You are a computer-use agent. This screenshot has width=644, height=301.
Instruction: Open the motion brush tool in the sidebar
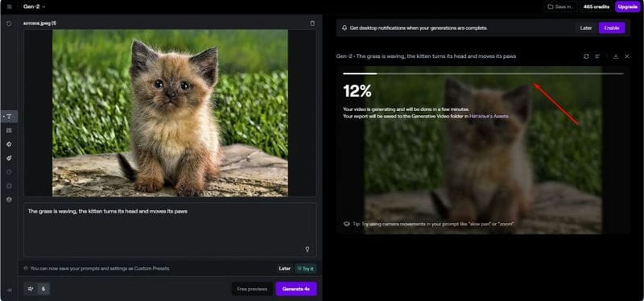pos(9,158)
